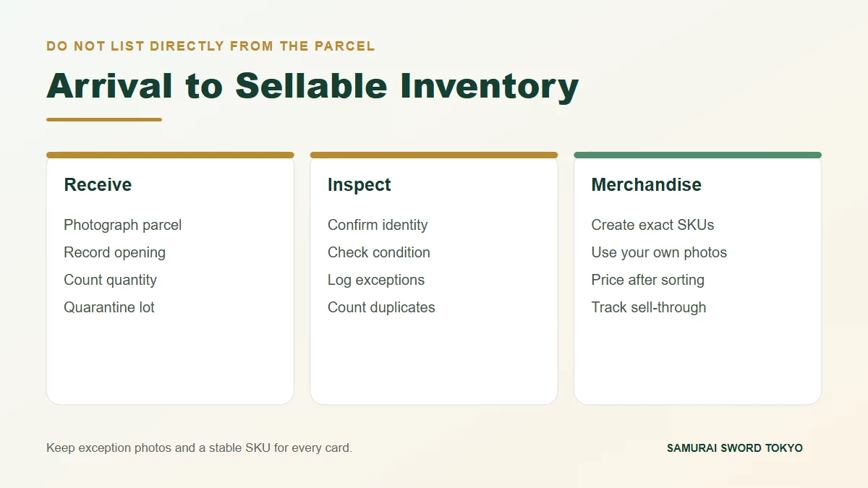Select 'Log exceptions' item
Image resolution: width=868 pixels, height=488 pixels.
pos(376,280)
